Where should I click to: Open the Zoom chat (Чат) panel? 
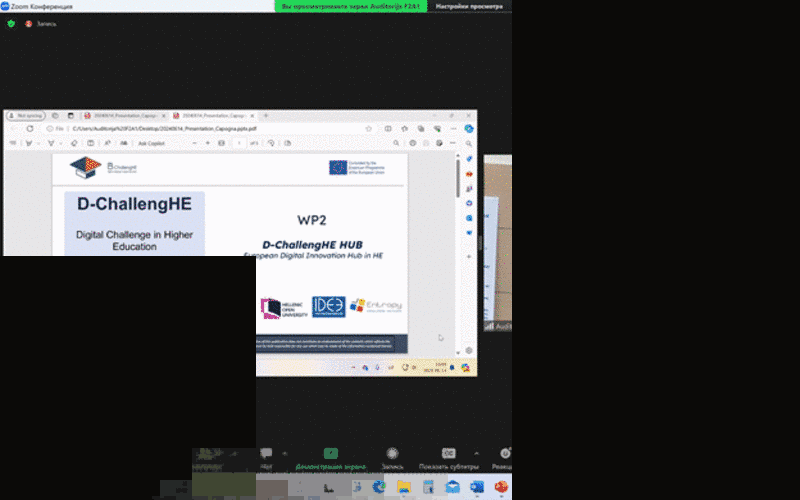pyautogui.click(x=266, y=458)
